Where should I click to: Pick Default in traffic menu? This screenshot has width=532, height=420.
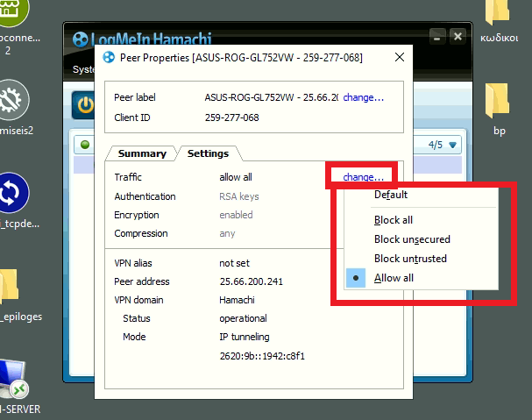click(x=391, y=195)
